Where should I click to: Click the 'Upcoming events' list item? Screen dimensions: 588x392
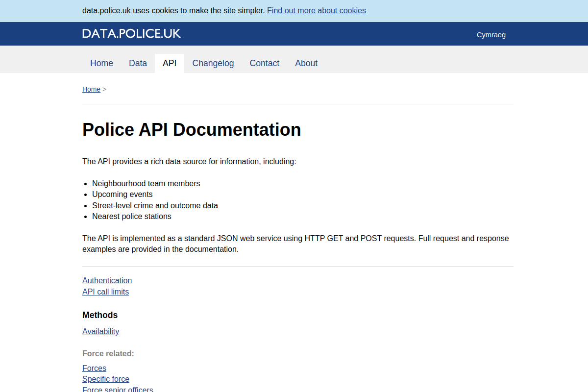coord(122,194)
